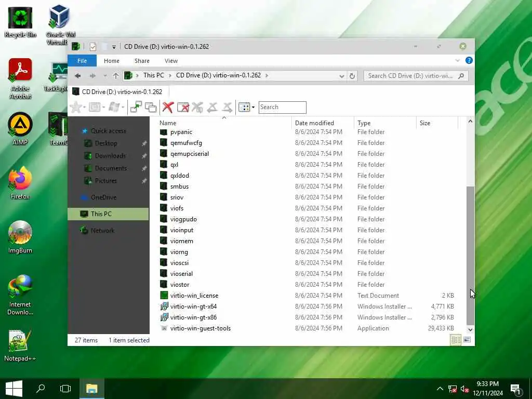Click the muted volume tray icon
The image size is (532, 399).
[464, 389]
